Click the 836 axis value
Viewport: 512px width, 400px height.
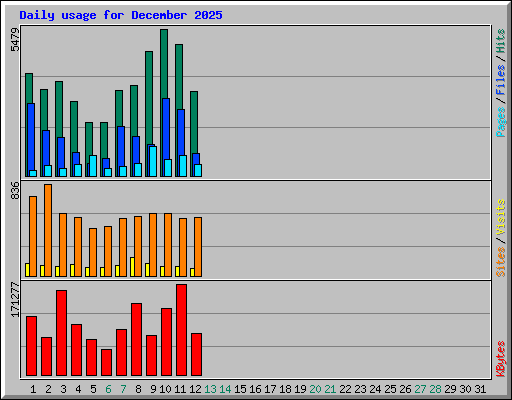click(x=15, y=190)
